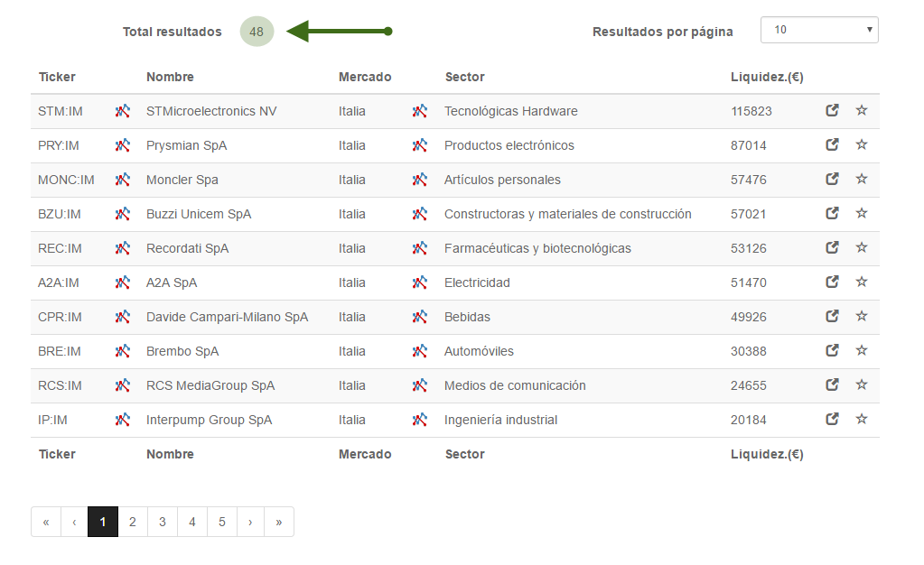This screenshot has width=924, height=565.
Task: Sort by top Liquidez.(€) column header
Action: click(767, 78)
